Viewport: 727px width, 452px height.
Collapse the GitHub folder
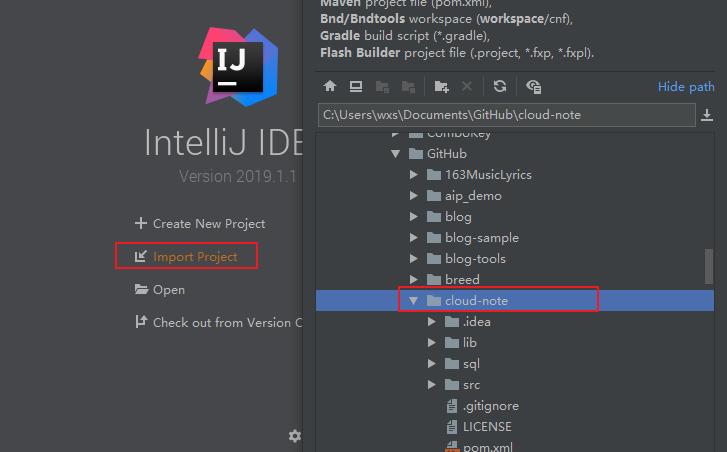395,154
